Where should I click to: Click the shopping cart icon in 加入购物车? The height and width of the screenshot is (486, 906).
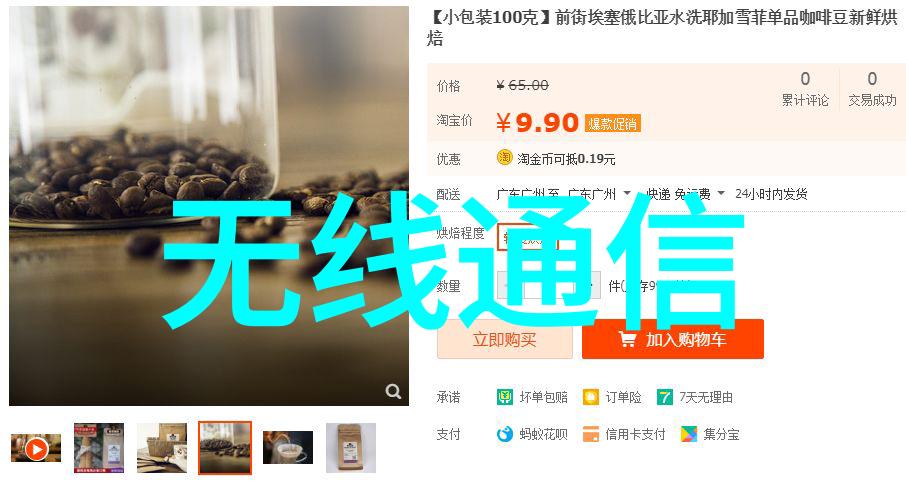(x=627, y=339)
